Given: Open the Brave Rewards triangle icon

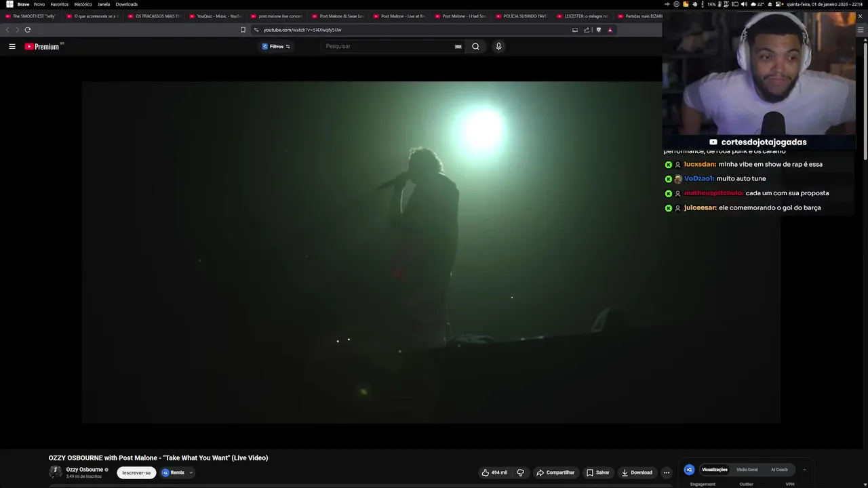Looking at the screenshot, I should pyautogui.click(x=610, y=30).
